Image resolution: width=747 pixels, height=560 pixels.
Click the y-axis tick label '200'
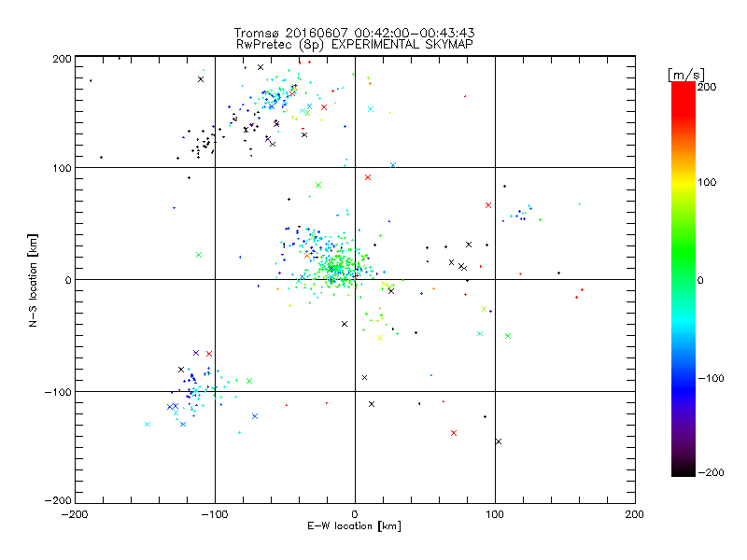pyautogui.click(x=62, y=59)
